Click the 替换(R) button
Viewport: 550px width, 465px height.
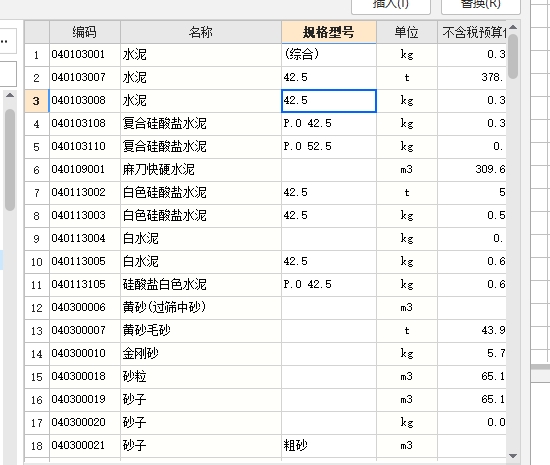pyautogui.click(x=480, y=6)
